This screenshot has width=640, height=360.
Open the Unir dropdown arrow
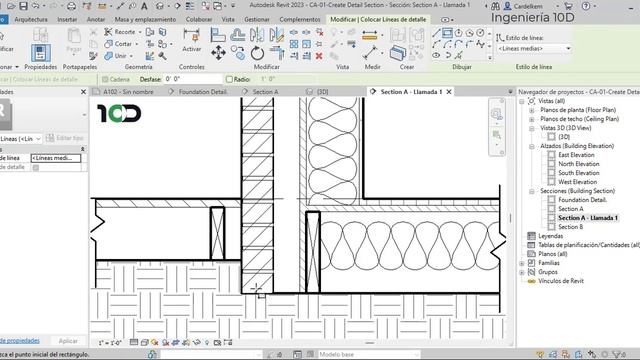point(131,56)
